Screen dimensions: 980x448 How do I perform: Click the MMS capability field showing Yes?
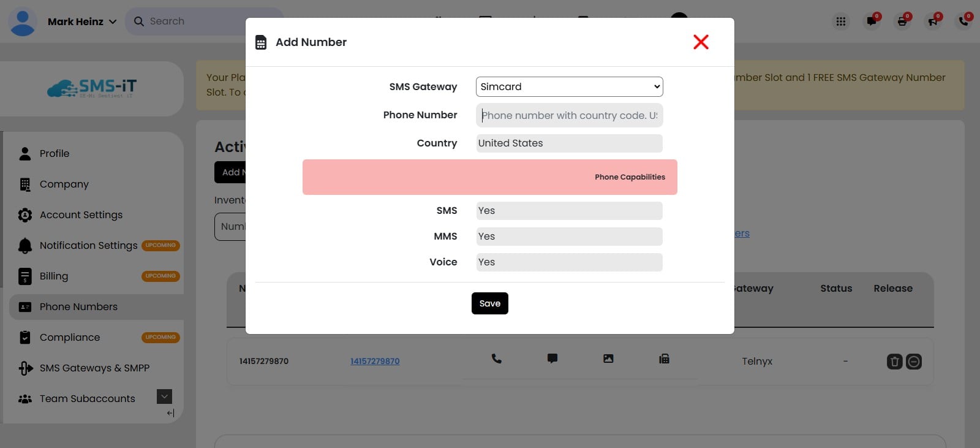pyautogui.click(x=569, y=237)
